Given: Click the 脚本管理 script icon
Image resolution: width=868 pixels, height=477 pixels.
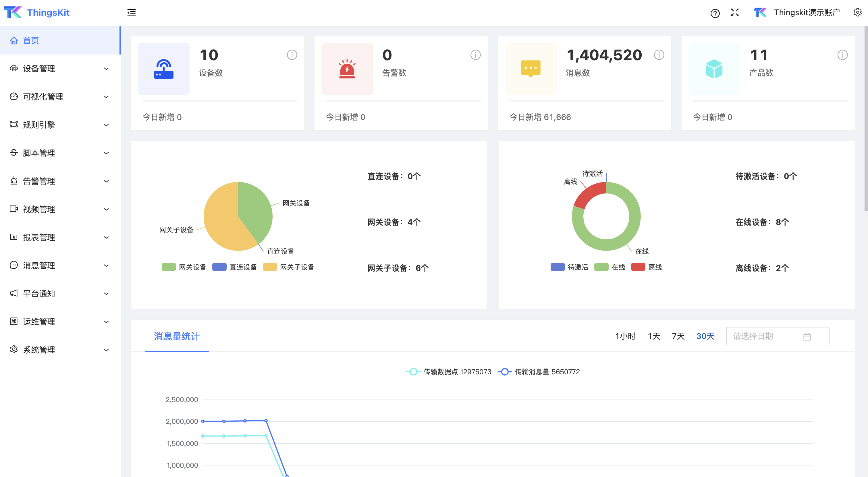Looking at the screenshot, I should tap(13, 152).
